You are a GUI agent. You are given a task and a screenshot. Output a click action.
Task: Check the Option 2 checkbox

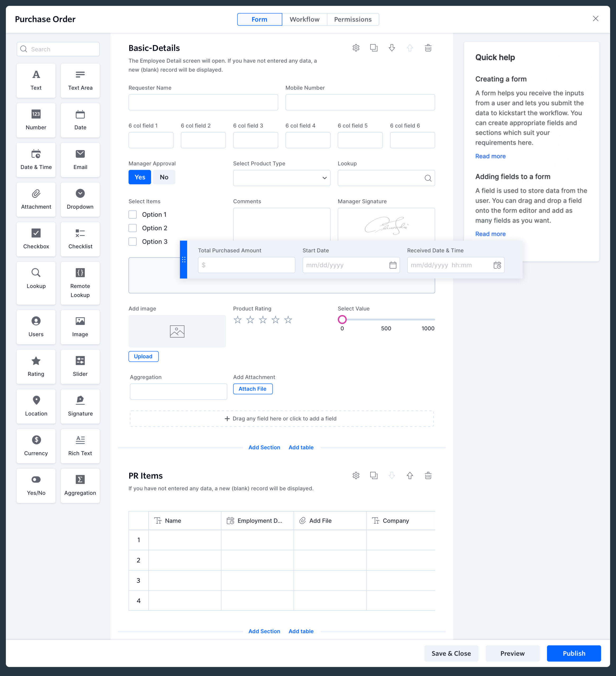[133, 228]
